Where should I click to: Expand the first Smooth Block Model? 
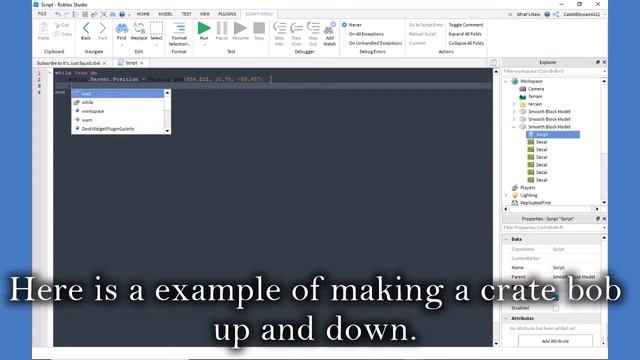tap(514, 112)
